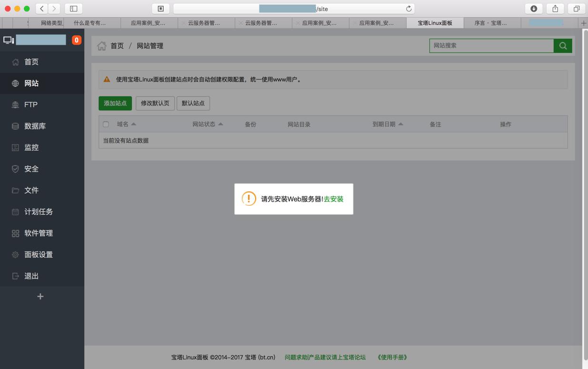588x369 pixels.
Task: Click the 备份 column header
Action: point(250,124)
